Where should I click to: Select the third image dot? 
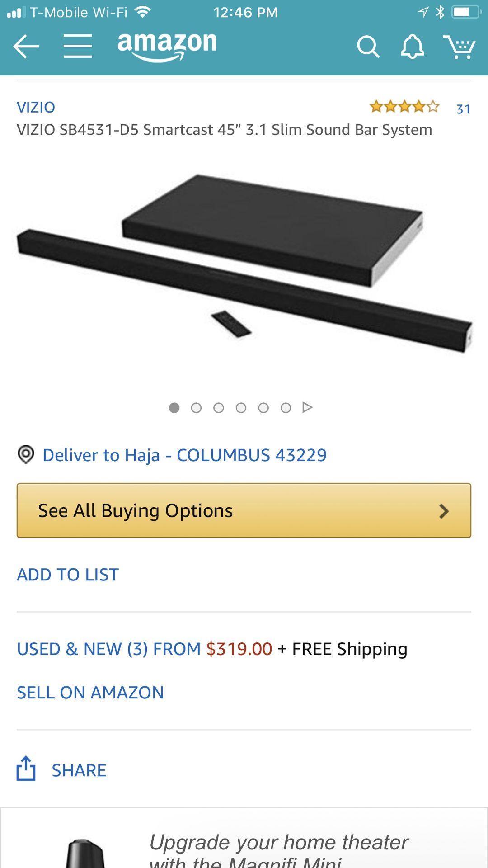coord(219,408)
